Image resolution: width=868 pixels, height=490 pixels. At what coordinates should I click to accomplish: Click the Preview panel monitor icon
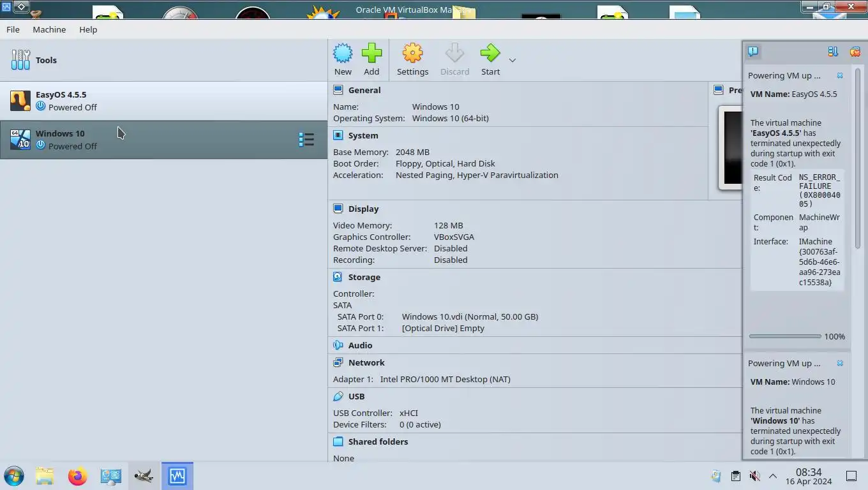click(719, 90)
